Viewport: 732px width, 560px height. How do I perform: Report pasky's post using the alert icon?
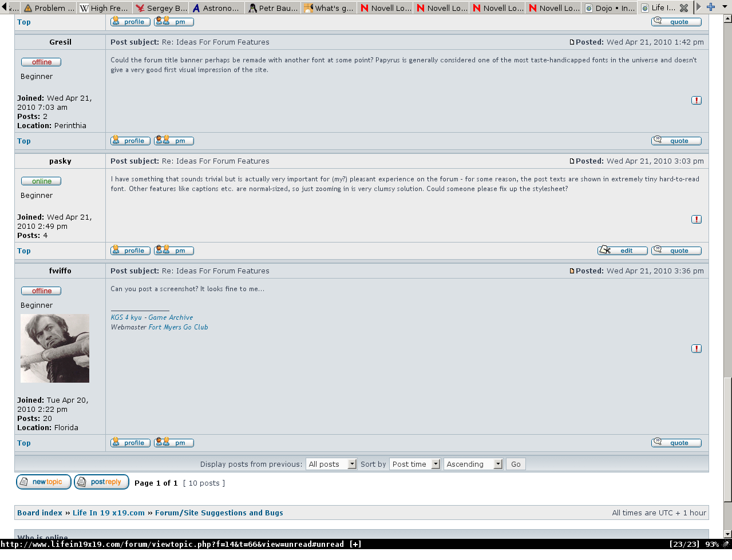[x=696, y=219]
